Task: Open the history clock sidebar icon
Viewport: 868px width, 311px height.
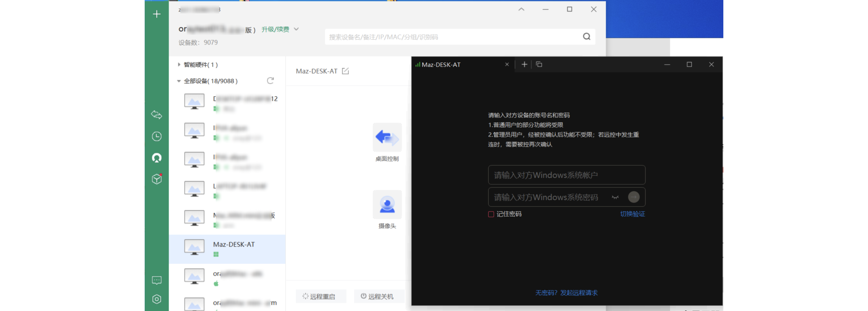Action: click(157, 136)
